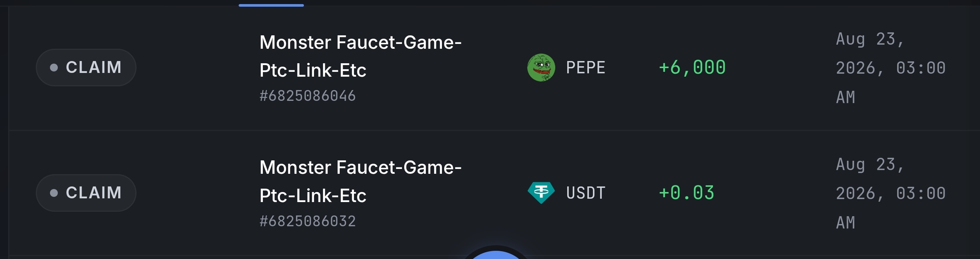The width and height of the screenshot is (980, 259).
Task: Click the date on the USDT transaction
Action: coord(891,193)
